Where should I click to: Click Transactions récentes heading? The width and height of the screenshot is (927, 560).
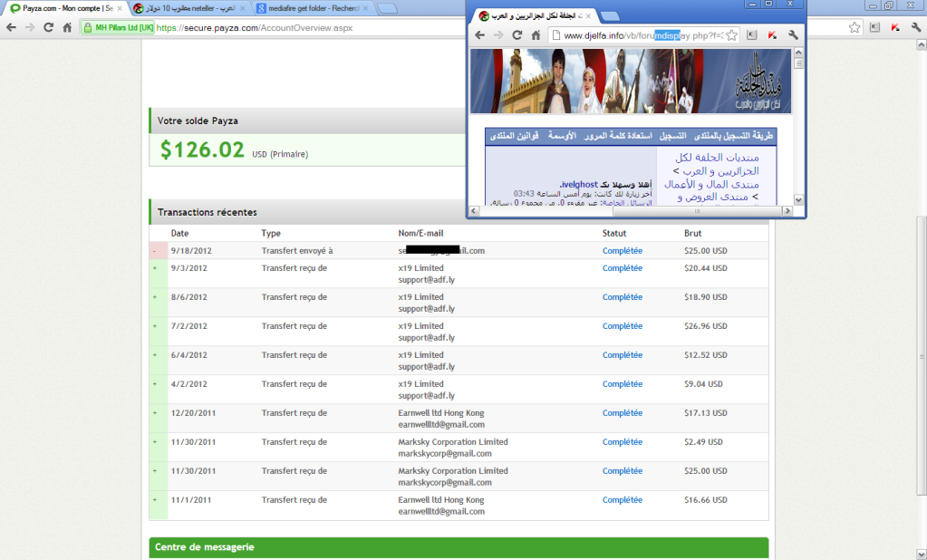click(x=207, y=212)
